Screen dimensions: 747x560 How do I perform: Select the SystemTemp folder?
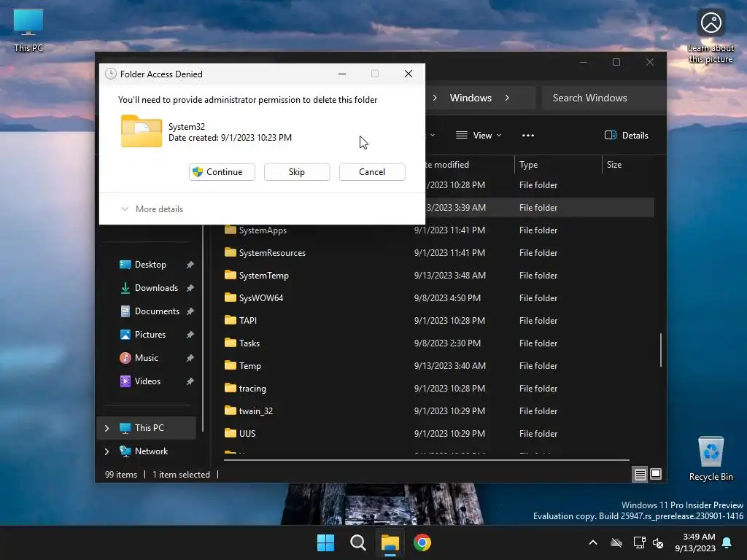(x=263, y=276)
